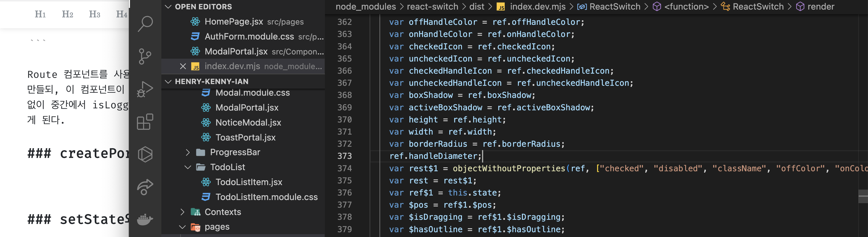The image size is (868, 237).
Task: Click the render method icon in breadcrumb
Action: pos(800,7)
